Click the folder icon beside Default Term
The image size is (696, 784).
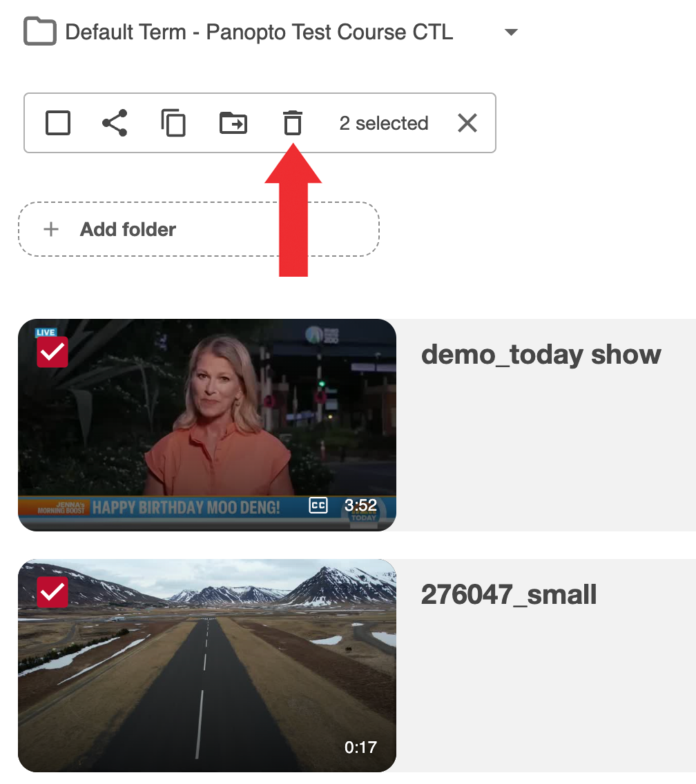click(40, 32)
